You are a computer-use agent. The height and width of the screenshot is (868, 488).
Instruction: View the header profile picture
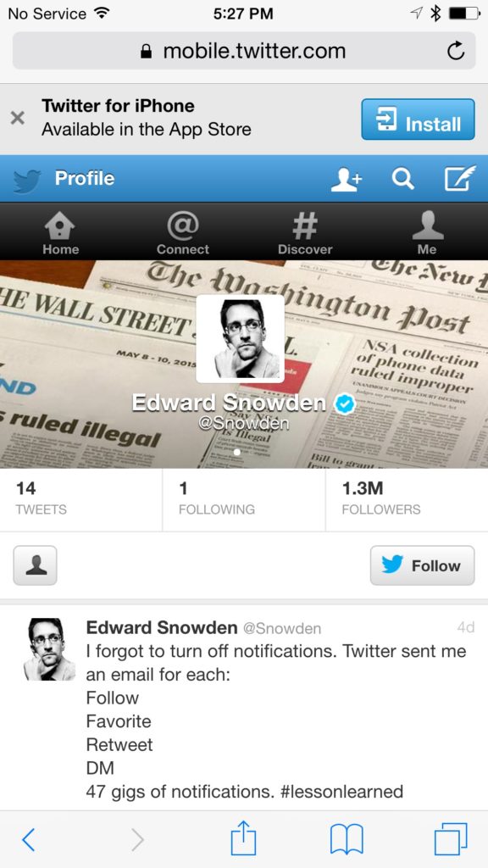coord(240,339)
